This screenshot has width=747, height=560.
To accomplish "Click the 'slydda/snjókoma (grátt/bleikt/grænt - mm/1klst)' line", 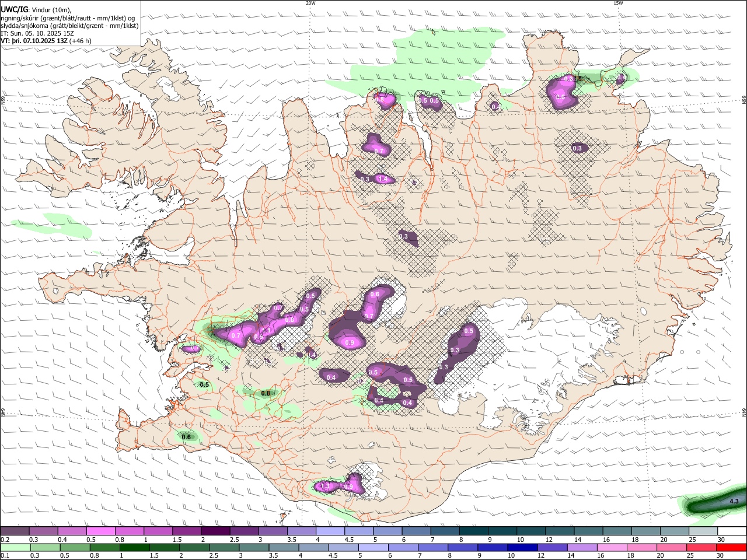I will point(69,26).
